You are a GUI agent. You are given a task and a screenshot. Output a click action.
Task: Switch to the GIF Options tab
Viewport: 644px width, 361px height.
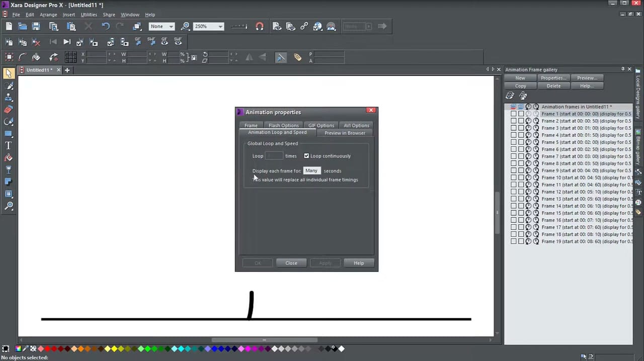(x=321, y=125)
